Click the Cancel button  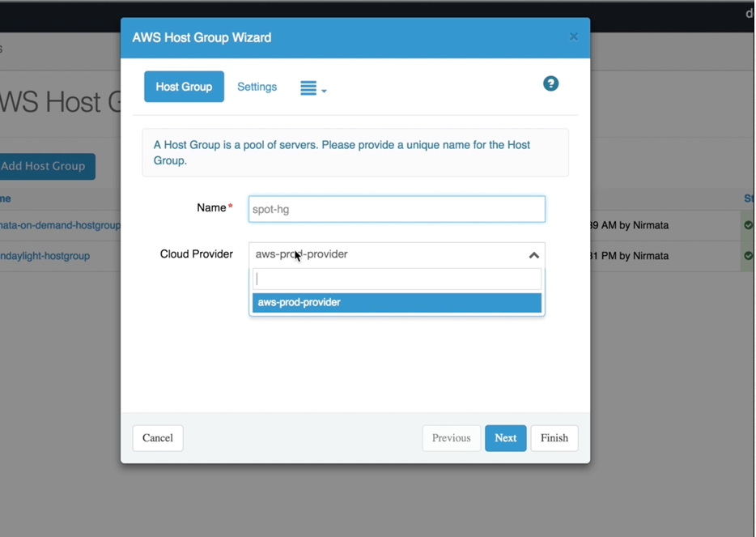(158, 438)
